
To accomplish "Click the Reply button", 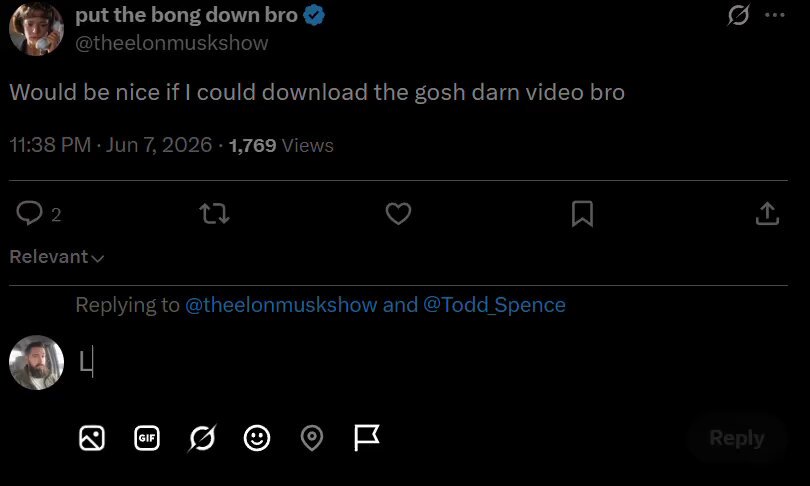I will pyautogui.click(x=737, y=438).
